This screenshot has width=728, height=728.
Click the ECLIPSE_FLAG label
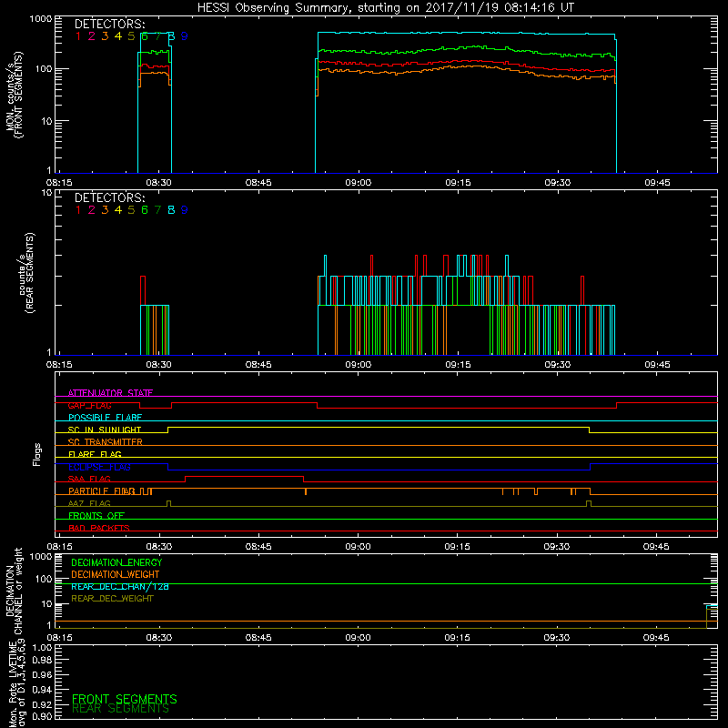[99, 467]
